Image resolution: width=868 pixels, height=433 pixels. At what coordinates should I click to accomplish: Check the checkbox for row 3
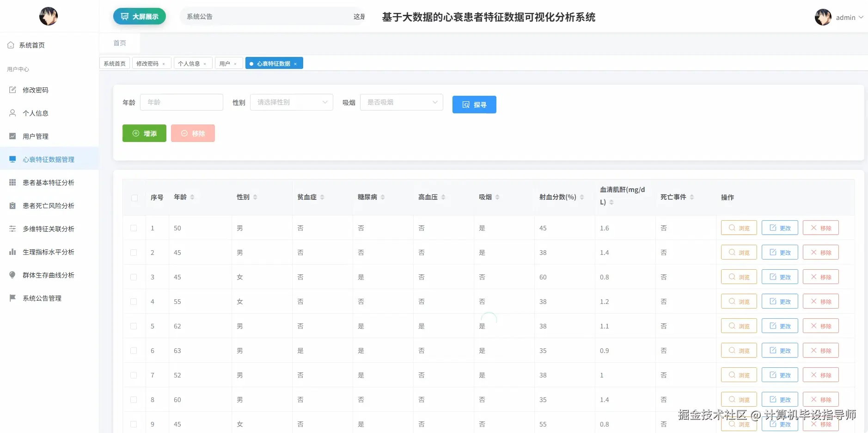(x=134, y=277)
